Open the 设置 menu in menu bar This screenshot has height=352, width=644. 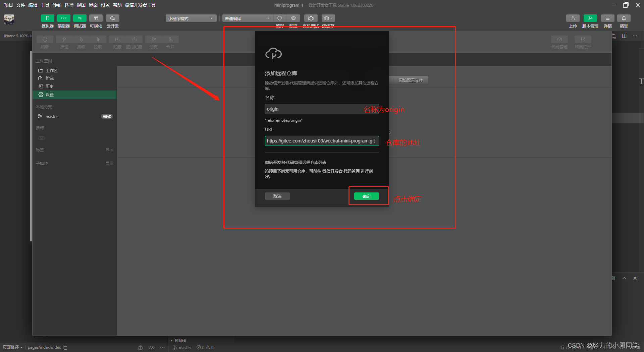pos(105,5)
